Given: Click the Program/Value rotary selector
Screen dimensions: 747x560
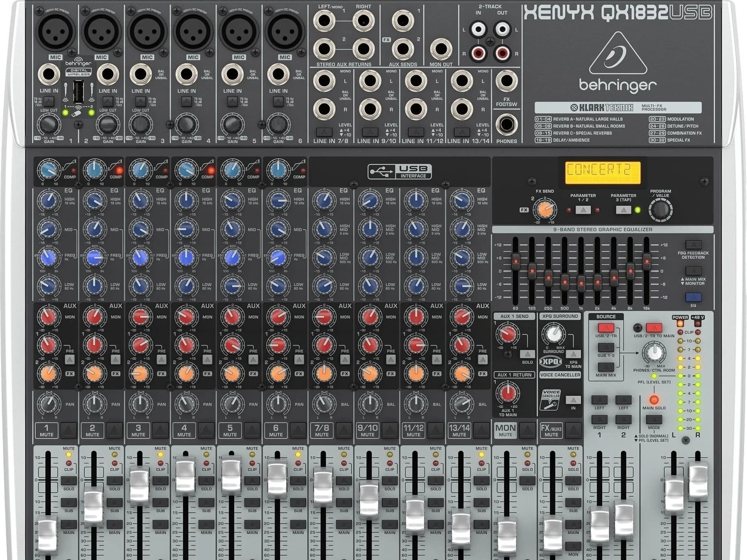Looking at the screenshot, I should click(661, 211).
